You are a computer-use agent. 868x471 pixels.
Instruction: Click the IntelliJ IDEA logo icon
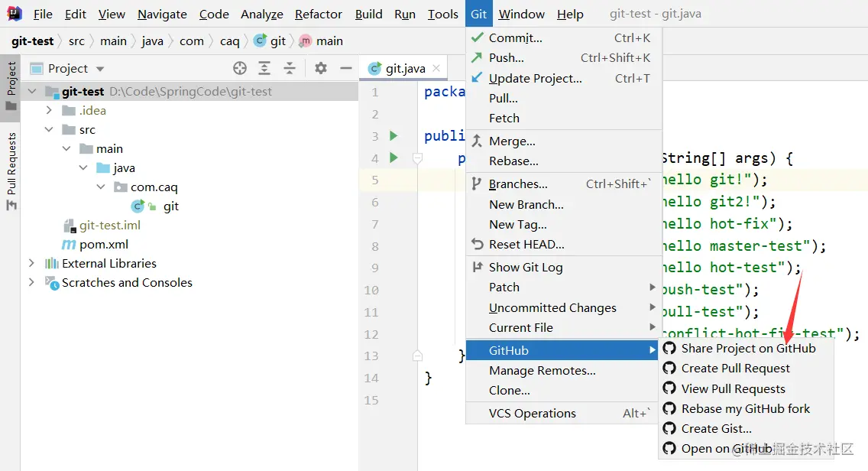(15, 13)
